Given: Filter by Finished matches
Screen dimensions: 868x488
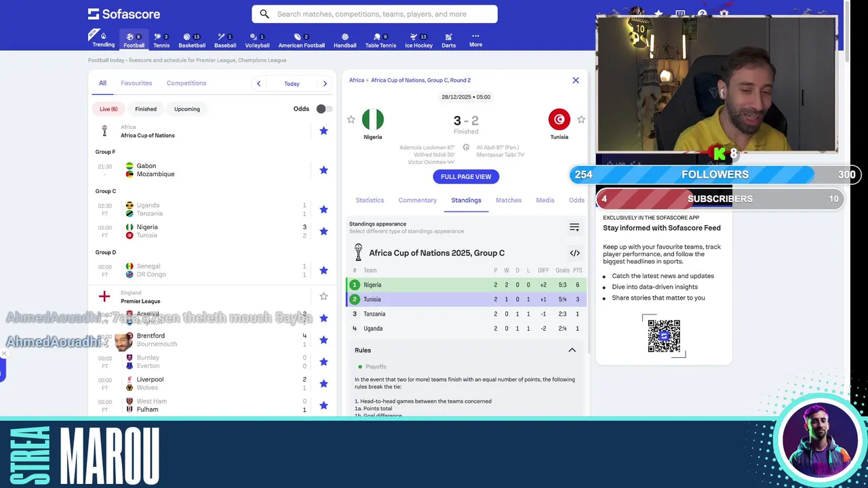Looking at the screenshot, I should pos(146,108).
